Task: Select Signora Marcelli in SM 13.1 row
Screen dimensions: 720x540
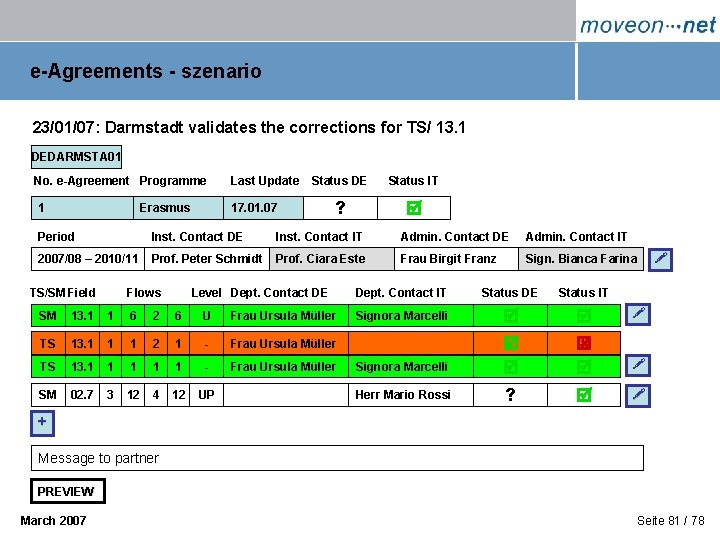Action: (411, 315)
